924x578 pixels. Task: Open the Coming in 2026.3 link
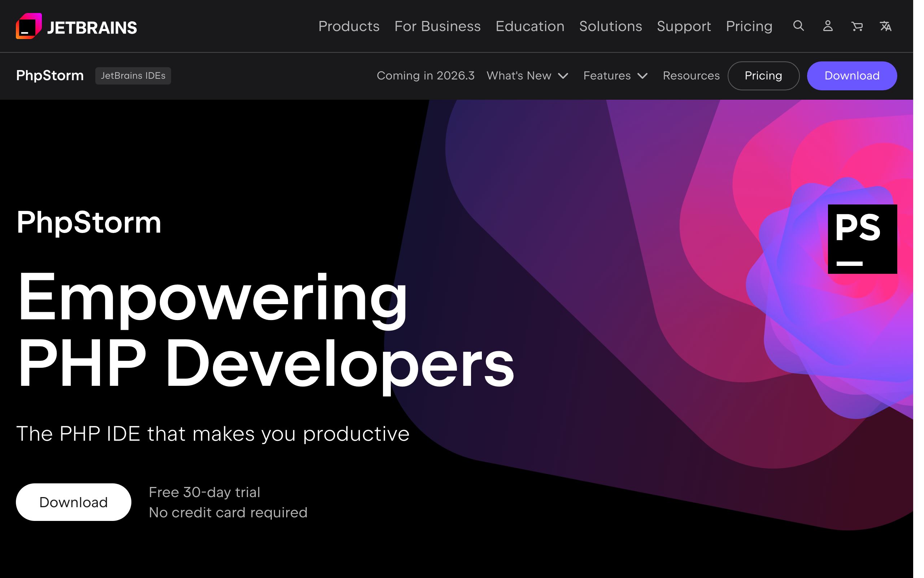425,76
